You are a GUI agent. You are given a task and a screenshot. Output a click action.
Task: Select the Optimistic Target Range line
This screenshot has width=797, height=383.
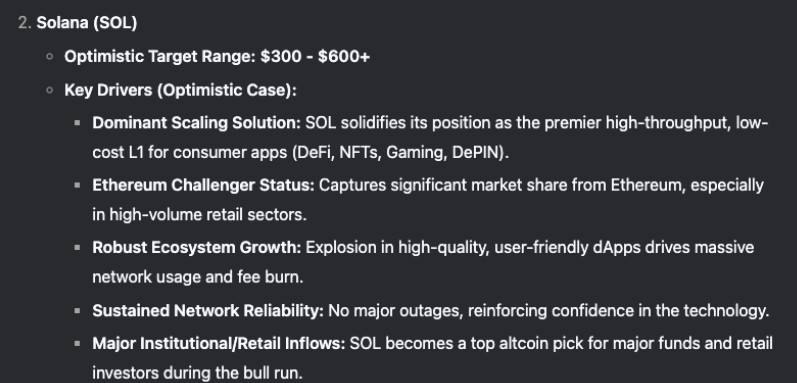point(217,56)
